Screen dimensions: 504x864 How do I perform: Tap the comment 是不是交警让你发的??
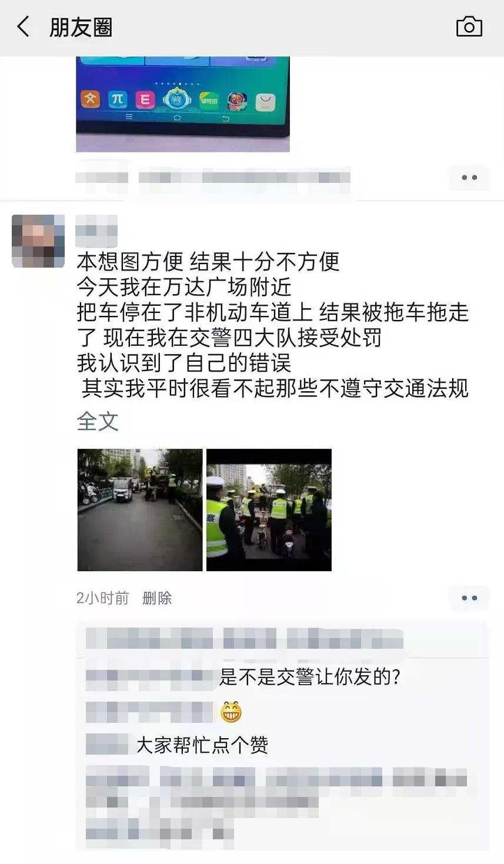pyautogui.click(x=310, y=677)
